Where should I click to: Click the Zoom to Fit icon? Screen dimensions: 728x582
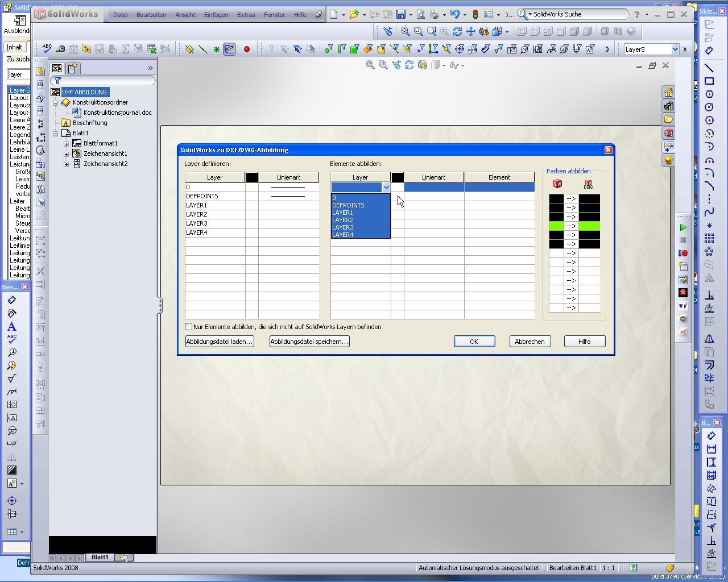(x=405, y=32)
